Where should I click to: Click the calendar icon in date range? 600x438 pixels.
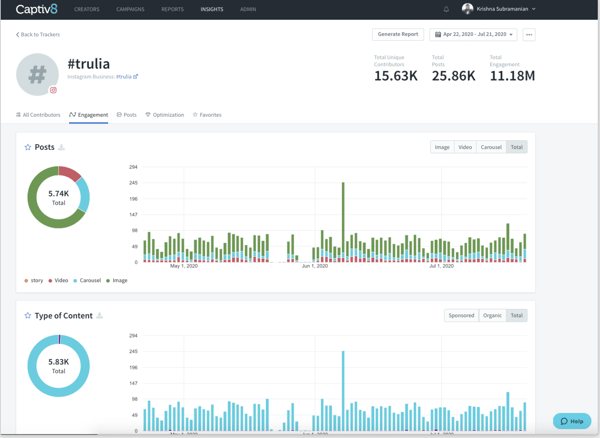(438, 34)
